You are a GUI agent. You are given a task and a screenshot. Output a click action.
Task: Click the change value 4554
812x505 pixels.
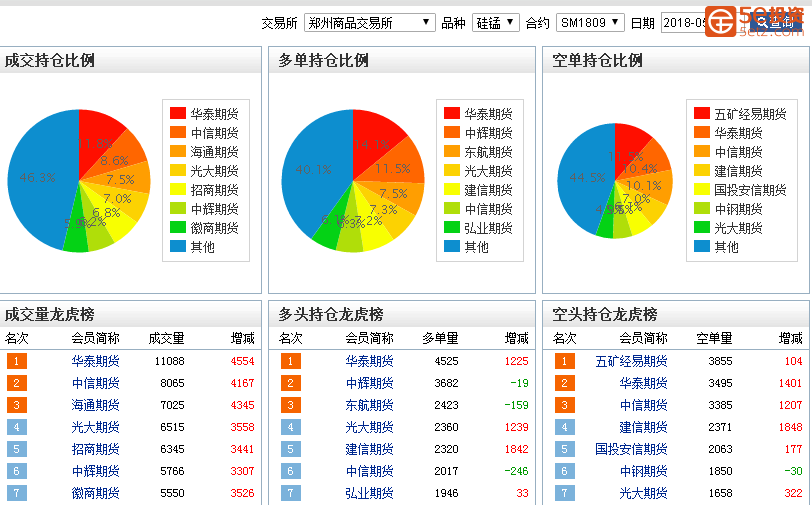click(242, 361)
